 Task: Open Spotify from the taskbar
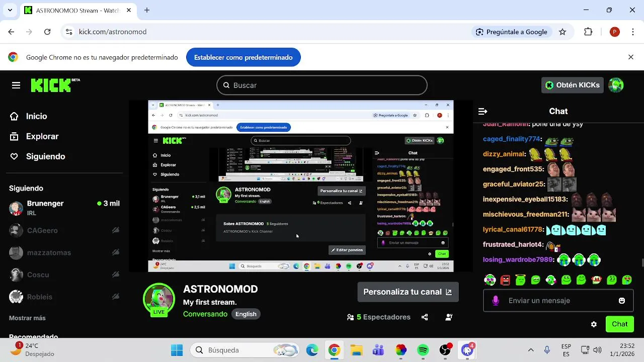pyautogui.click(x=423, y=350)
